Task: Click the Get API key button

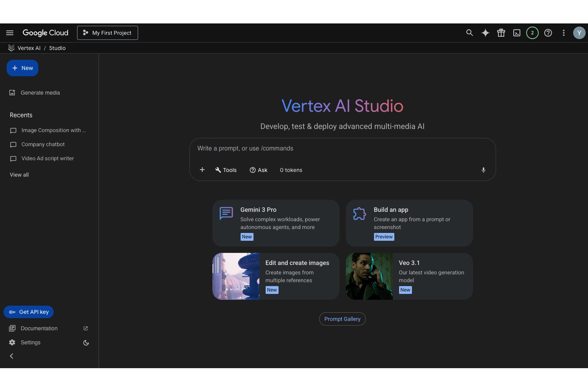Action: (29, 312)
